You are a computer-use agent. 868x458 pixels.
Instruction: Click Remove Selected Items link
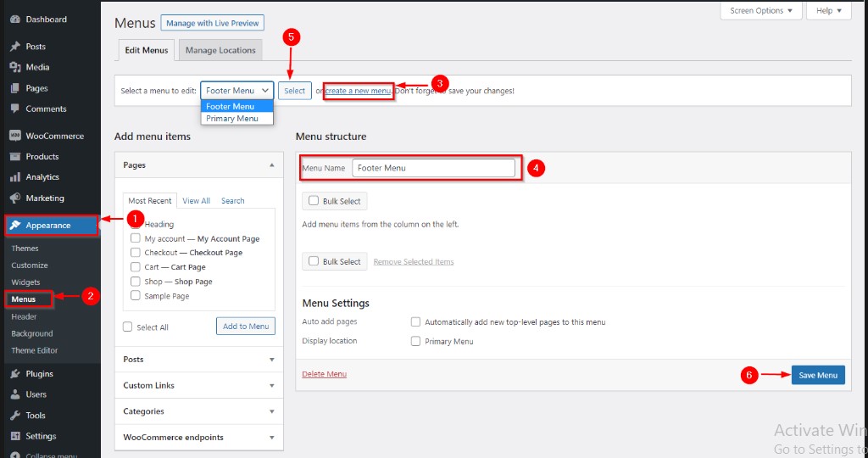(414, 261)
